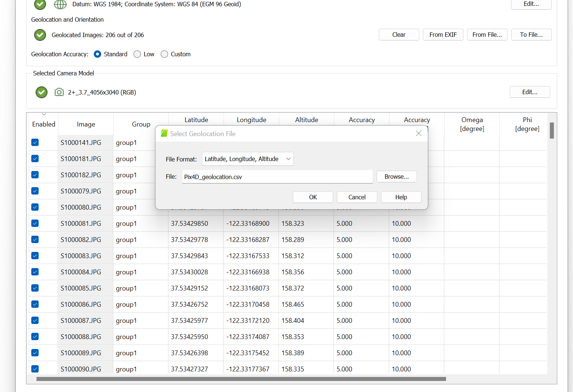Disable image S1000084.JPG checkbox
The image size is (573, 392).
pyautogui.click(x=35, y=272)
